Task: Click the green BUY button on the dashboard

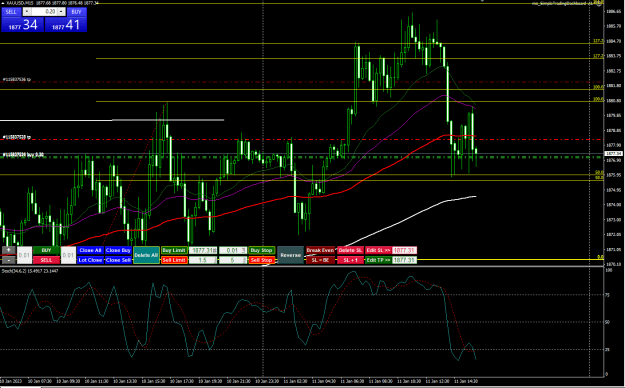Action: coord(46,250)
